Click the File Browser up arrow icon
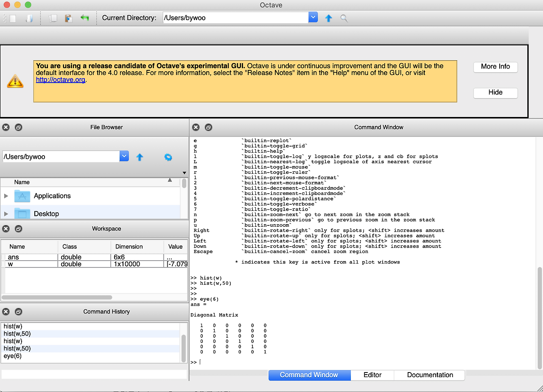The width and height of the screenshot is (543, 392). (140, 157)
